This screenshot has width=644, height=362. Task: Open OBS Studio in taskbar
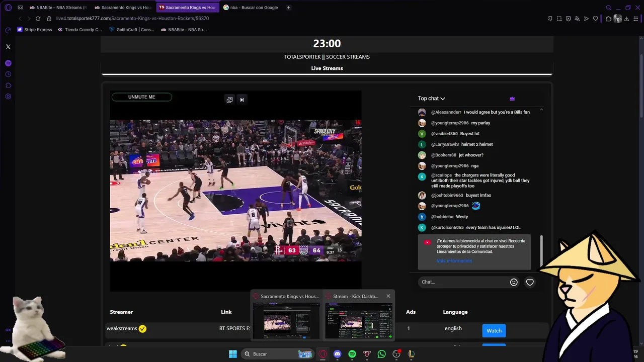[396, 354]
